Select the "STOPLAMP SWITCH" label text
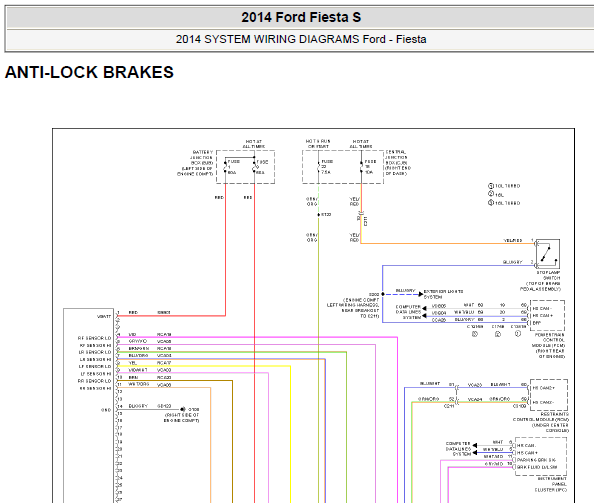This screenshot has width=594, height=503. point(548,275)
